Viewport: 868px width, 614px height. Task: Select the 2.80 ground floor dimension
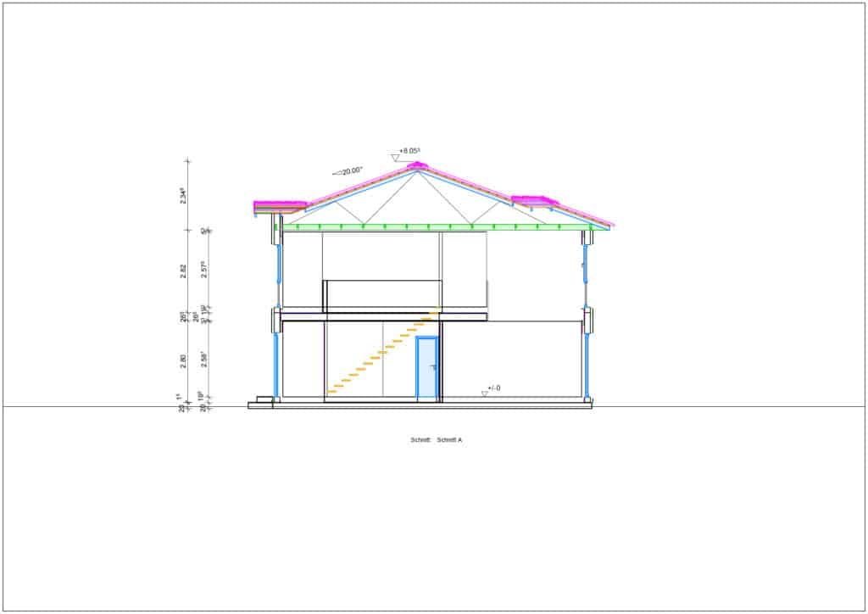pyautogui.click(x=183, y=360)
